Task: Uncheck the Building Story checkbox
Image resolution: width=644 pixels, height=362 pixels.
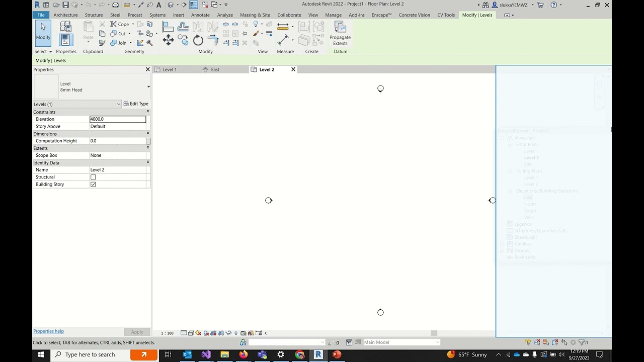Action: point(93,185)
